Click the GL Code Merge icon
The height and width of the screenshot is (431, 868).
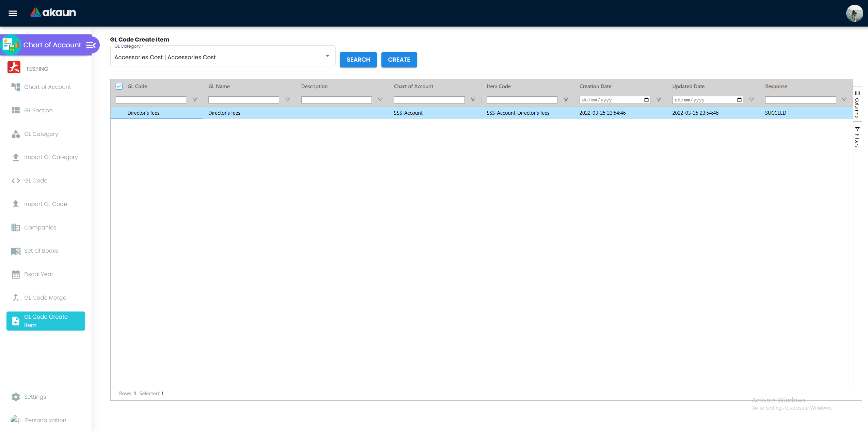tap(16, 298)
